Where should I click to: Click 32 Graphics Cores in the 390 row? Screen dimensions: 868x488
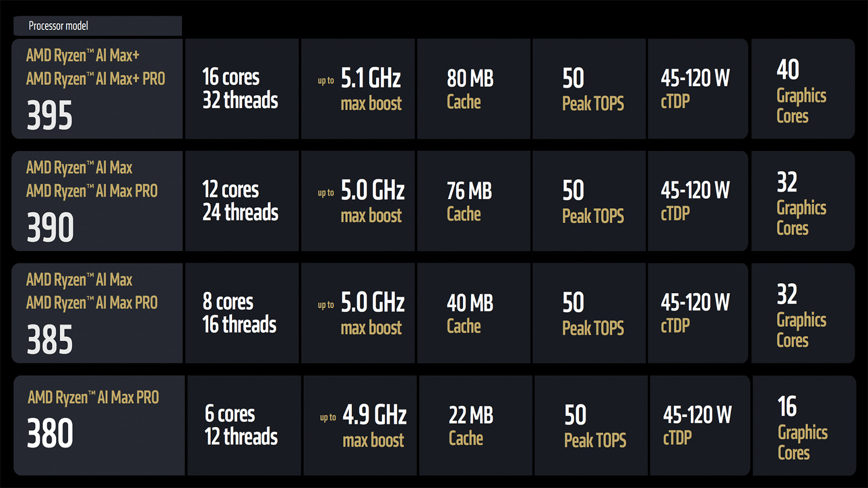tap(802, 201)
